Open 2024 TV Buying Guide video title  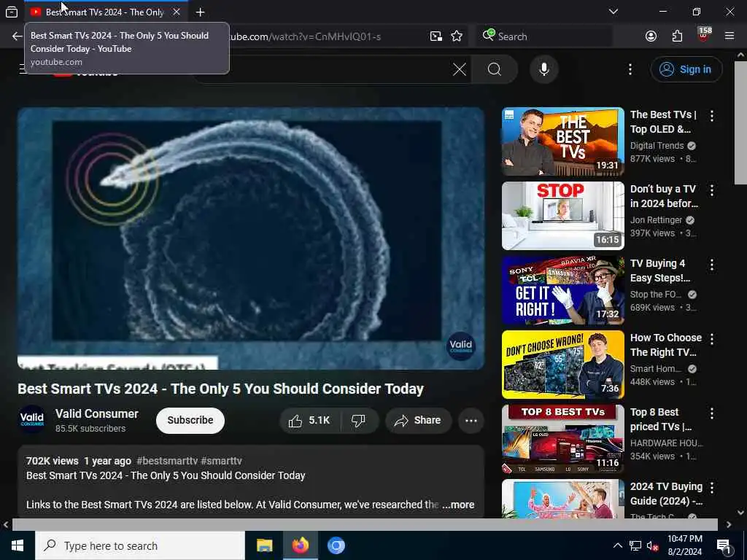666,494
